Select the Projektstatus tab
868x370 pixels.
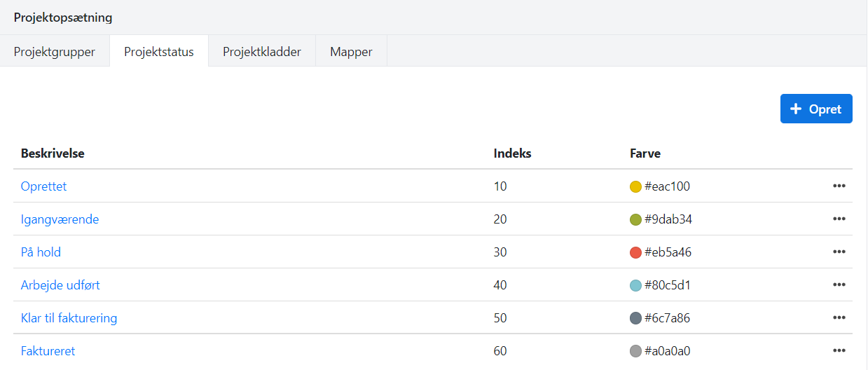pyautogui.click(x=159, y=52)
